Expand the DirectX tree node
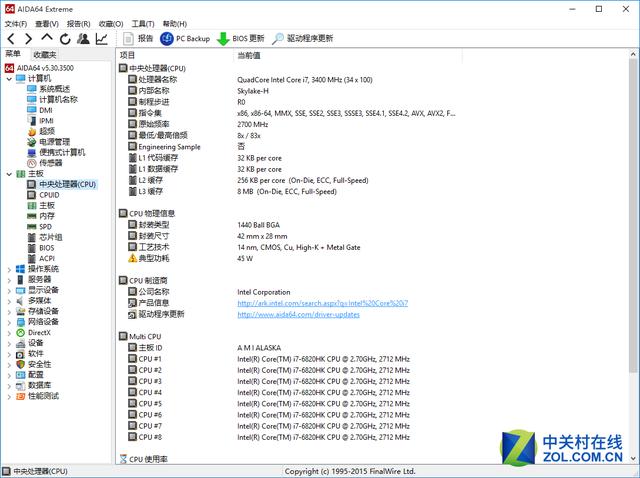 coord(9,333)
